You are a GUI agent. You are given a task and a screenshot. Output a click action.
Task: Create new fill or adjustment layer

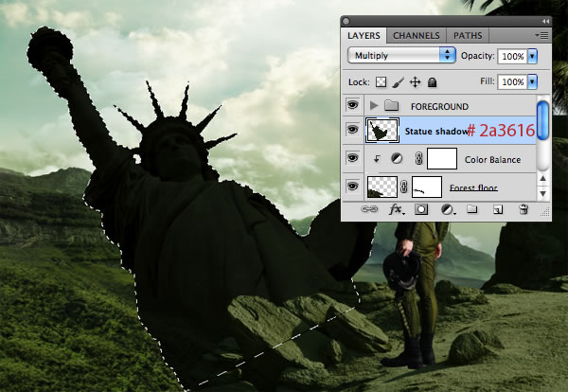tap(448, 209)
